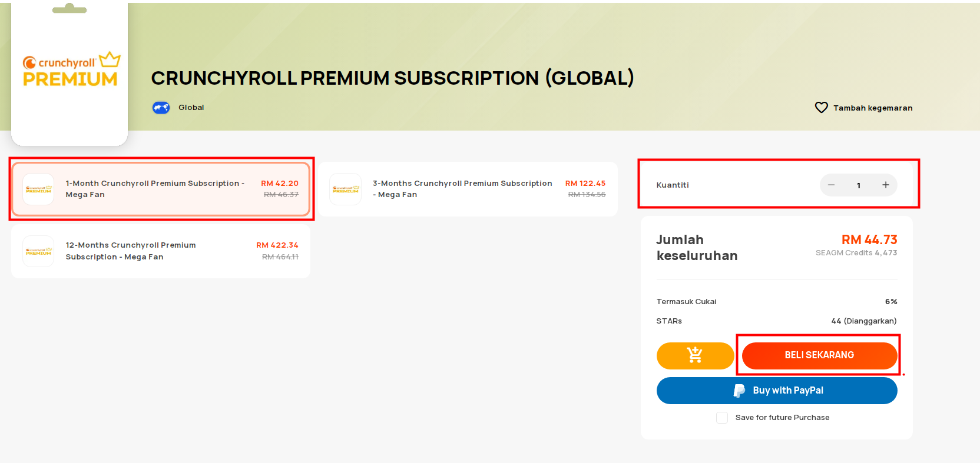Click the 1-Month plan thumbnail icon
Image resolution: width=980 pixels, height=463 pixels.
[38, 189]
